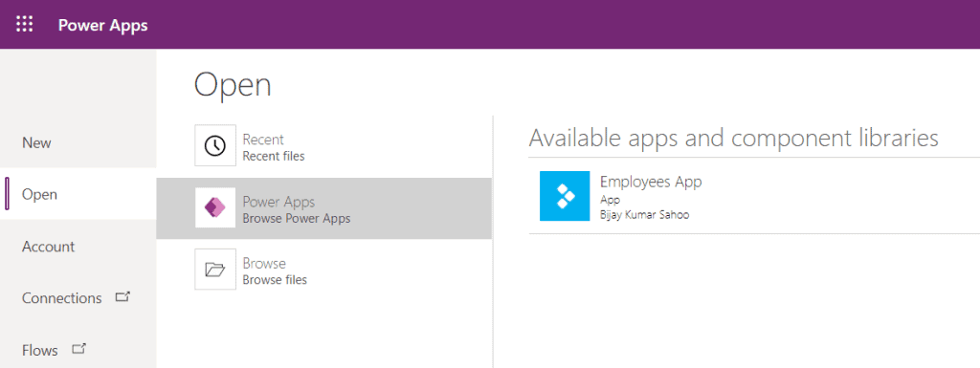Click the Power Apps header title

point(103,26)
